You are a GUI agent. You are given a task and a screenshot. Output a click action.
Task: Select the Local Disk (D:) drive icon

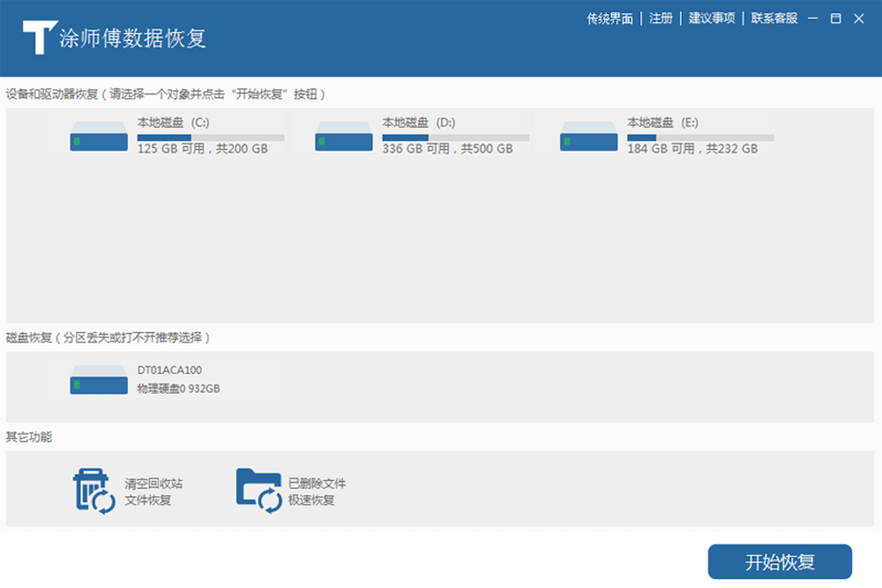point(343,137)
